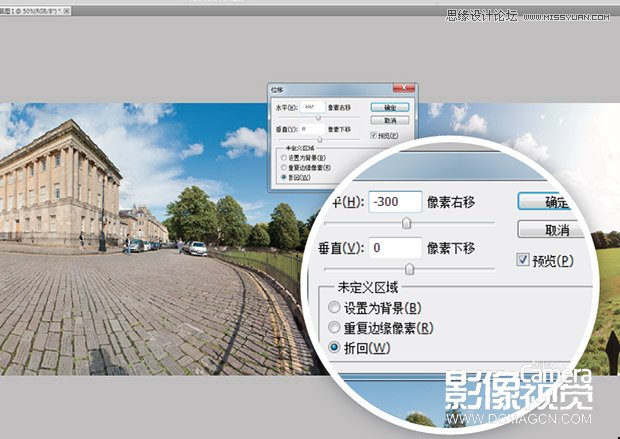This screenshot has width=620, height=439.
Task: Select 折回(W) radio in small 位移 dialog
Action: [284, 178]
